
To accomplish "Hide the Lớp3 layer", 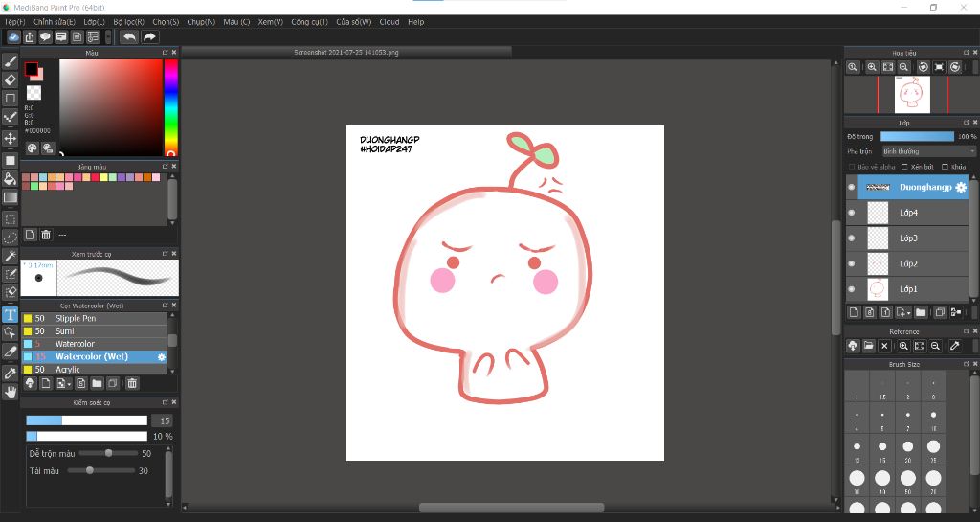I will (x=851, y=238).
